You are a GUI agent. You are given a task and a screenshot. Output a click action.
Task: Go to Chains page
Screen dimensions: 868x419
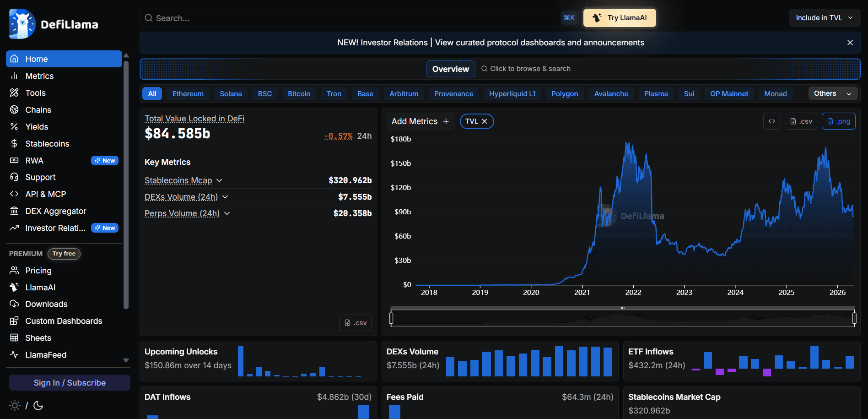(64, 110)
